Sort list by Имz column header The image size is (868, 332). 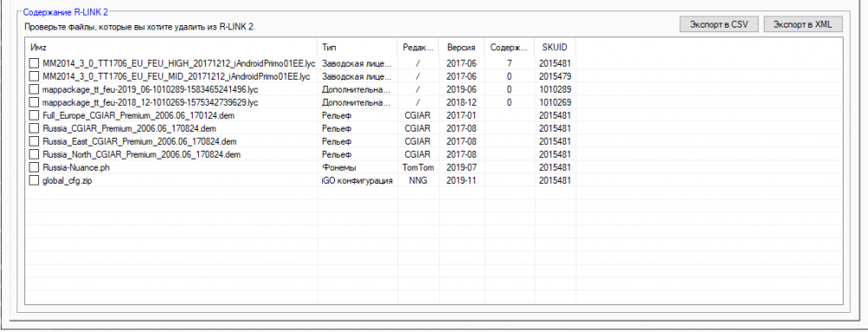click(x=172, y=47)
